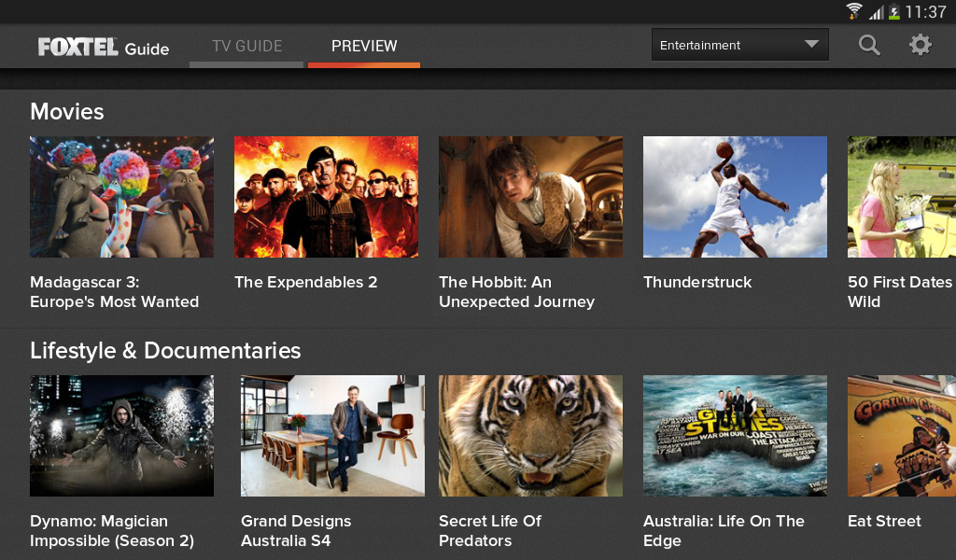This screenshot has width=956, height=560.
Task: Click 'Secret Life Of Predators' title
Action: (490, 531)
